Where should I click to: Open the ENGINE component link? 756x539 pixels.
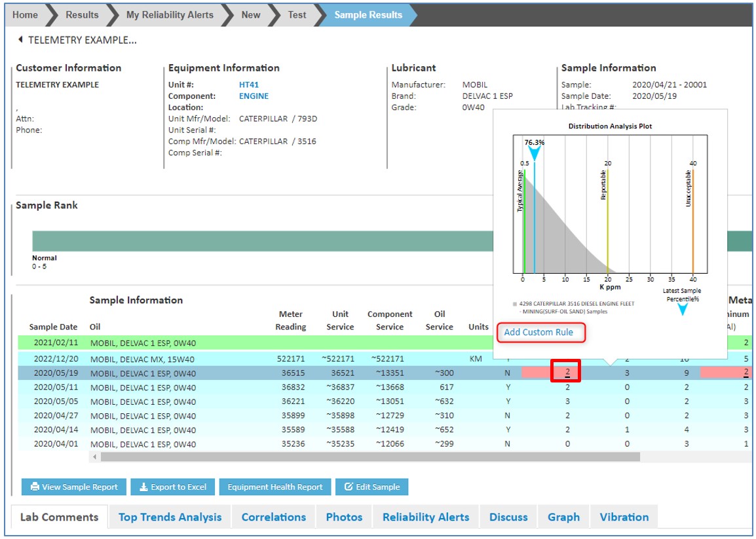coord(254,96)
